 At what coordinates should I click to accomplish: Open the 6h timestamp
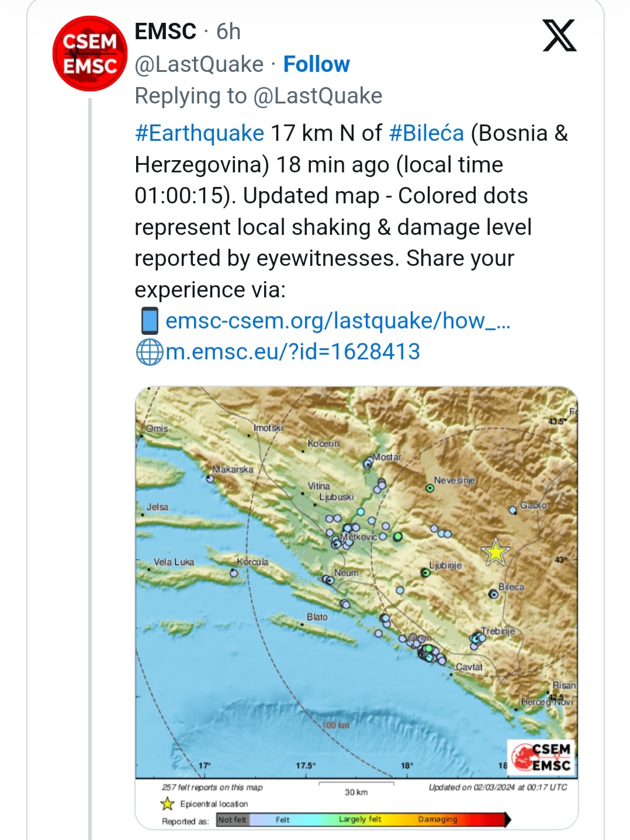point(229,32)
